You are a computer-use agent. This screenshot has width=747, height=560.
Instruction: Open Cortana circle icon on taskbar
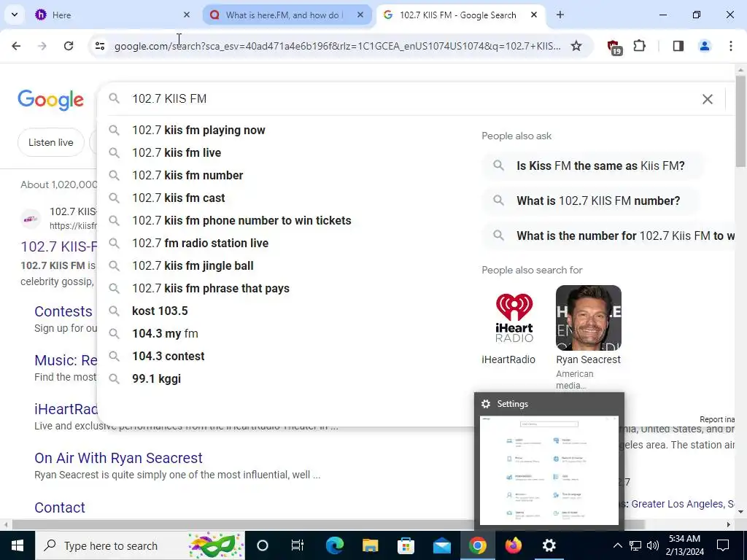(262, 545)
